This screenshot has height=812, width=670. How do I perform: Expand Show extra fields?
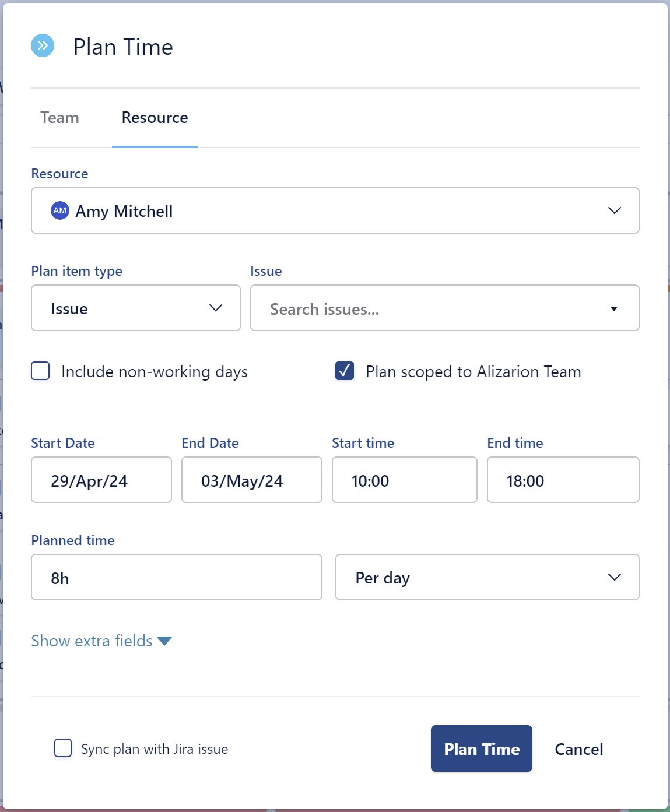[101, 641]
